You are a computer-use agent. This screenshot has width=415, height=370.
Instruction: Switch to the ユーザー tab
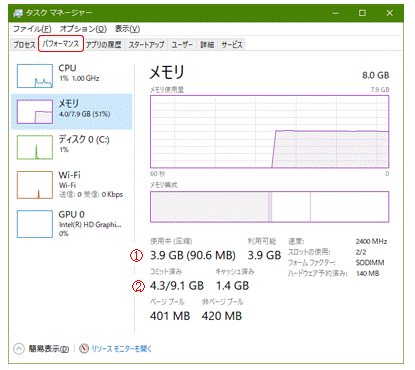182,45
